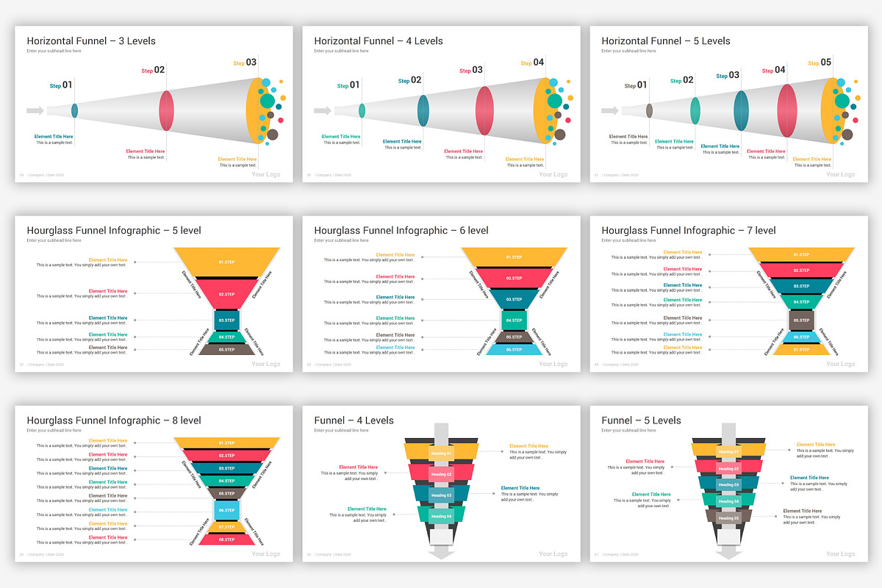The image size is (882, 588).
Task: Open the Horizontal Funnel – 5 Levels slide
Action: (728, 104)
